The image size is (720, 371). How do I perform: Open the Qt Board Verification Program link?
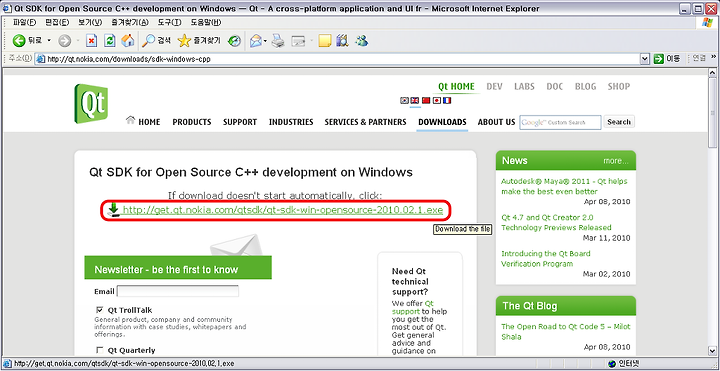click(546, 259)
